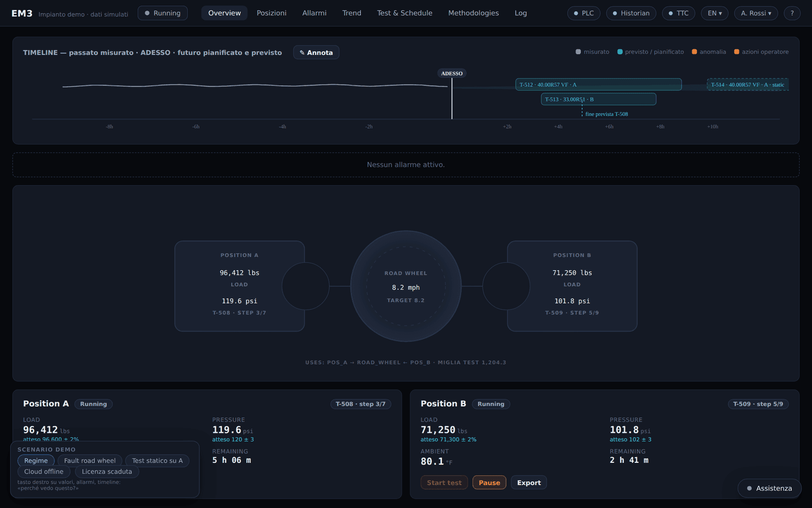The image size is (812, 508).
Task: Click the Annota pencil button
Action: [316, 52]
